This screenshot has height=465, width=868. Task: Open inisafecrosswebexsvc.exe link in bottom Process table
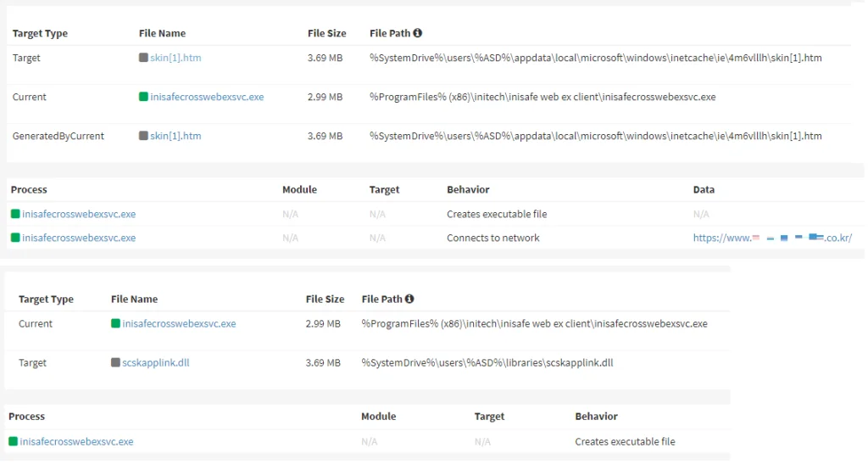[76, 441]
